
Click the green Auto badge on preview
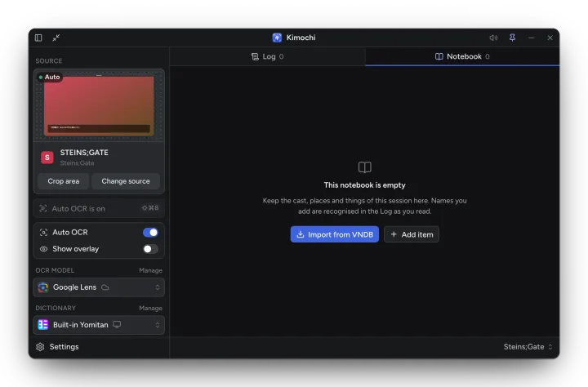point(50,77)
